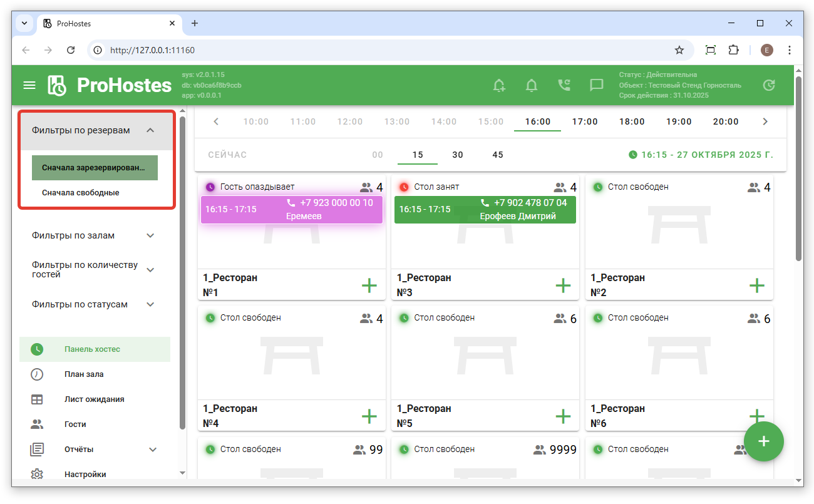Select 'Сначала зарезервированные' sorting option
The width and height of the screenshot is (814, 504).
coord(94,168)
